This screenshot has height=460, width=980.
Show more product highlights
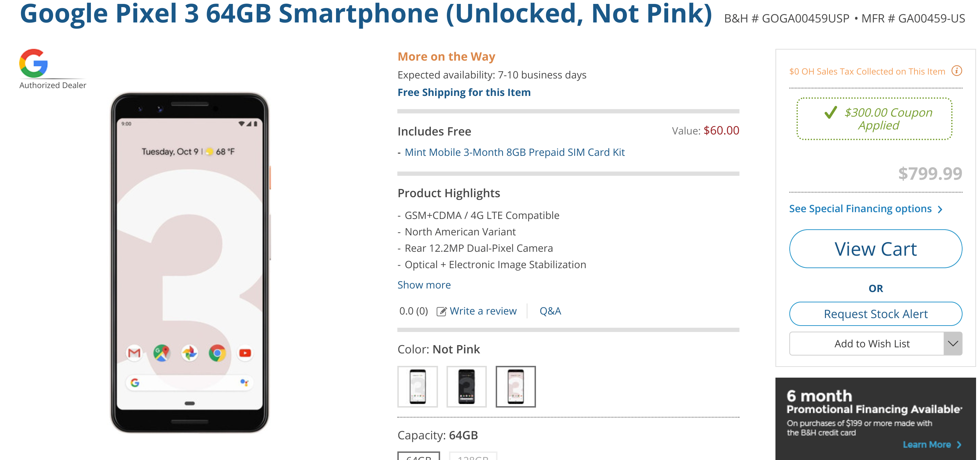coord(423,285)
